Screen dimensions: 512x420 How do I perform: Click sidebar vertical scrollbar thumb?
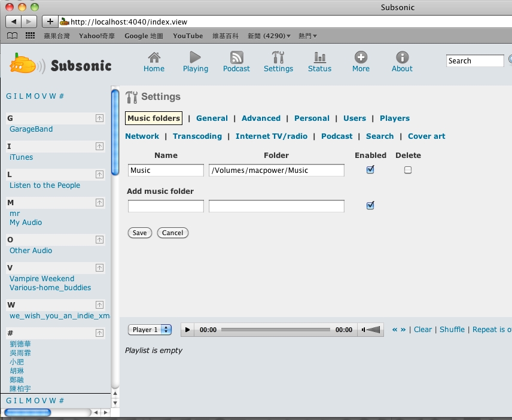click(115, 132)
